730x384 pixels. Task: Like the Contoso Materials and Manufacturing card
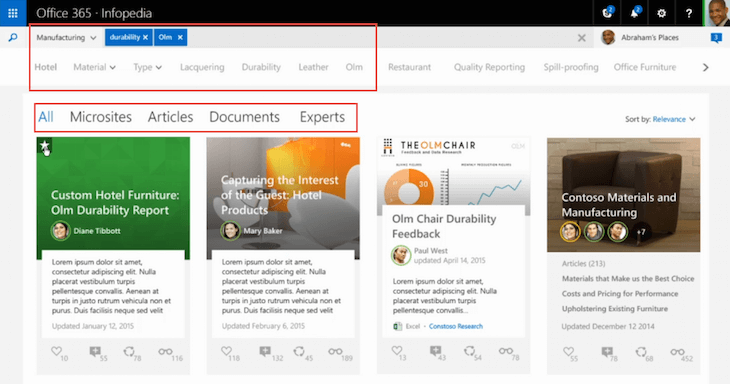(x=568, y=352)
